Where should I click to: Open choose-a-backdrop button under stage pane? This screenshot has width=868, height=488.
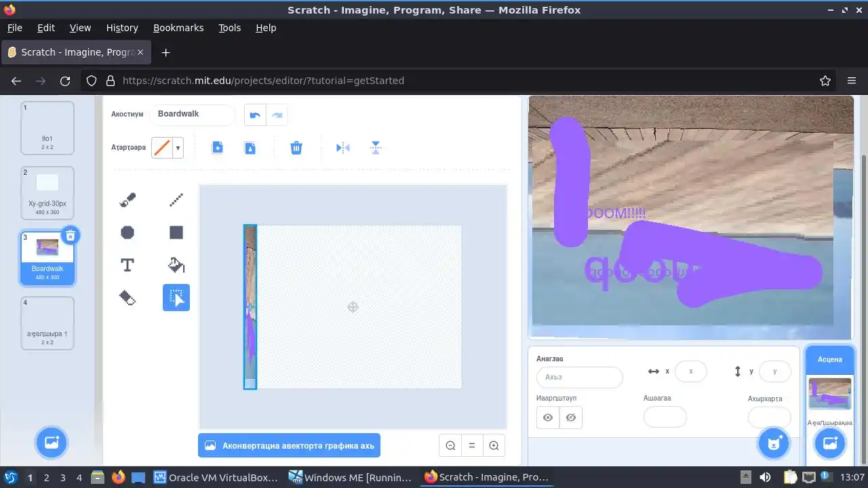[829, 444]
